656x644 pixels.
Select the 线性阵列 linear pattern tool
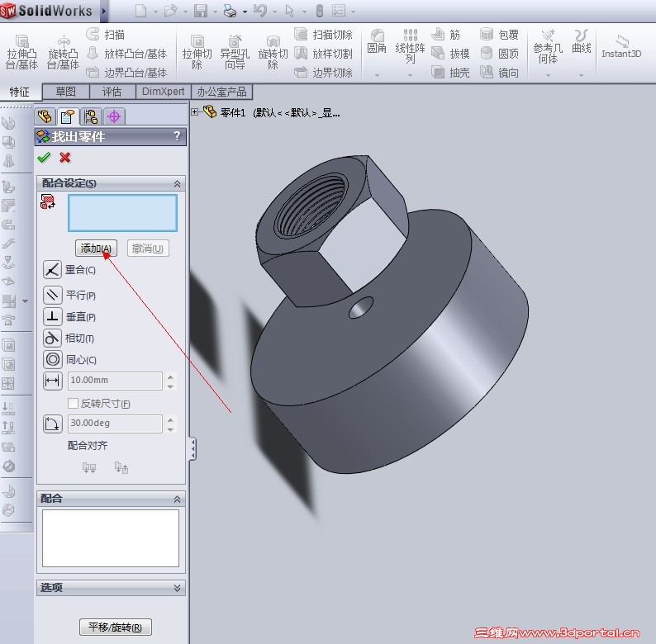click(x=410, y=46)
